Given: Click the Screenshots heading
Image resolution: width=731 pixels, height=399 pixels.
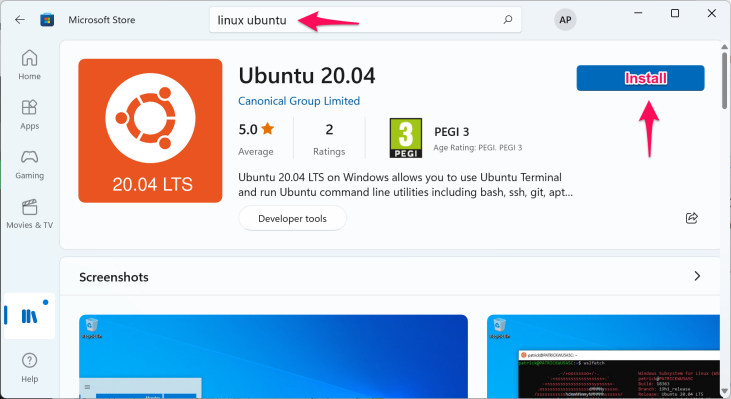Looking at the screenshot, I should (x=114, y=277).
